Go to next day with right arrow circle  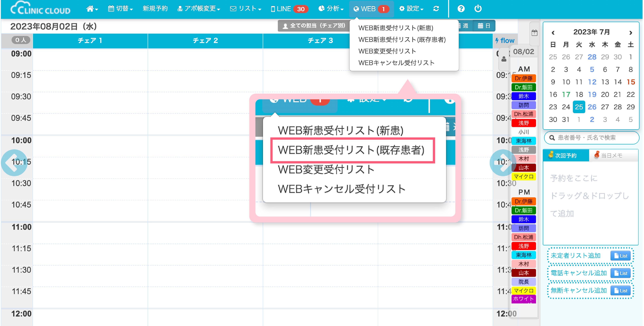click(x=503, y=163)
